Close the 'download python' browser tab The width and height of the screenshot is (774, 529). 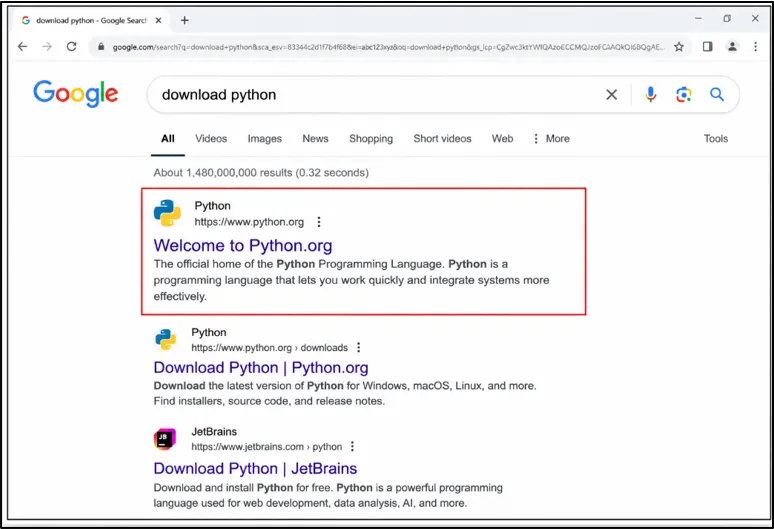click(x=158, y=20)
